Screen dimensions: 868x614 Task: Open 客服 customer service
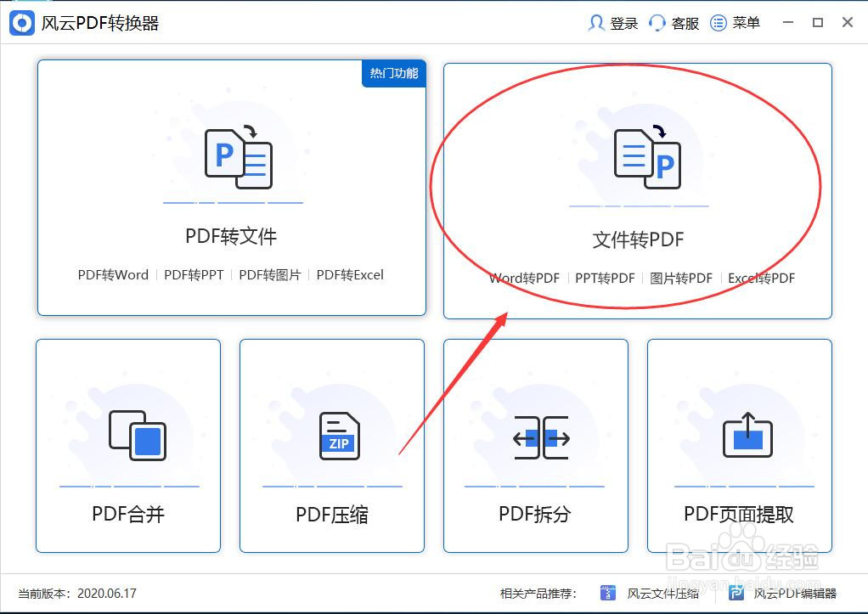pyautogui.click(x=685, y=23)
